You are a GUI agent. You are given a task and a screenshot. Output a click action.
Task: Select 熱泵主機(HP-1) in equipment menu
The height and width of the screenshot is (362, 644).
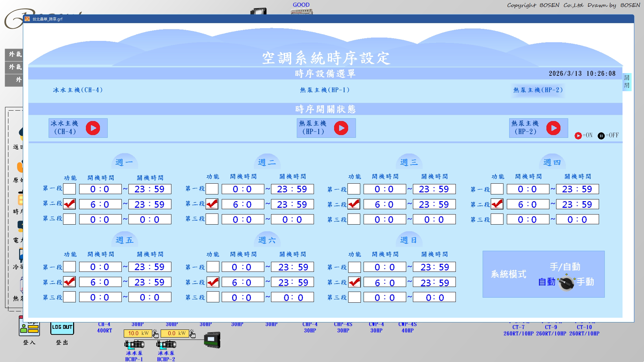pyautogui.click(x=325, y=90)
